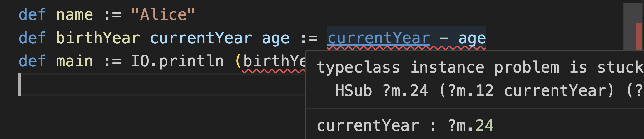
Task: Click age at end of subtraction expression
Action: click(x=472, y=38)
